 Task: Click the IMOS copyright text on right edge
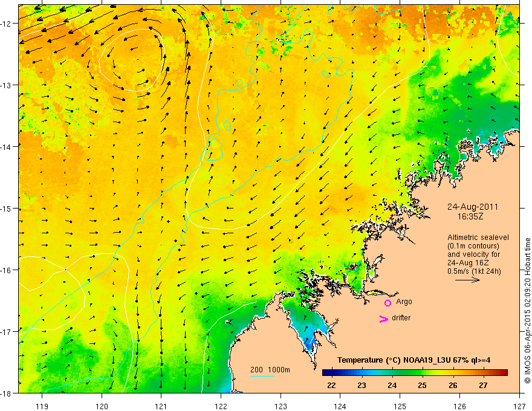pyautogui.click(x=527, y=311)
